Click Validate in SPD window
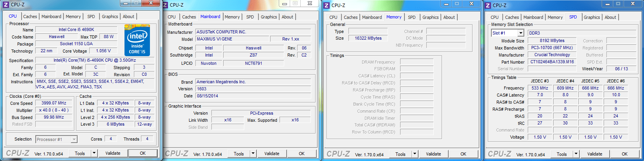 [x=595, y=154]
